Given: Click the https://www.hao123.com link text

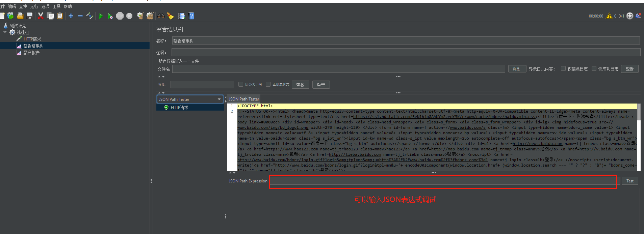Looking at the screenshot, I should pos(292,149).
